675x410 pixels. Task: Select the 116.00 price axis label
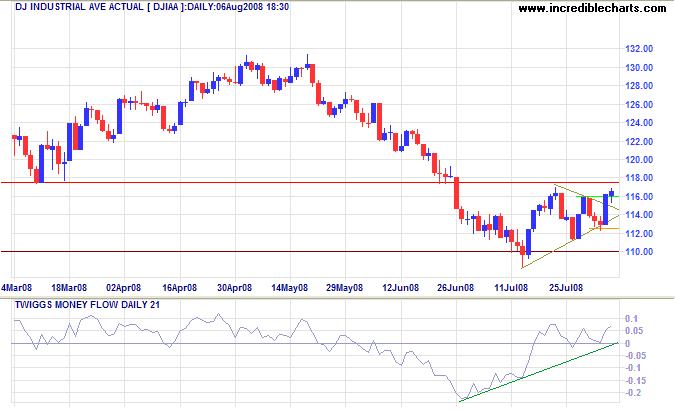point(639,197)
